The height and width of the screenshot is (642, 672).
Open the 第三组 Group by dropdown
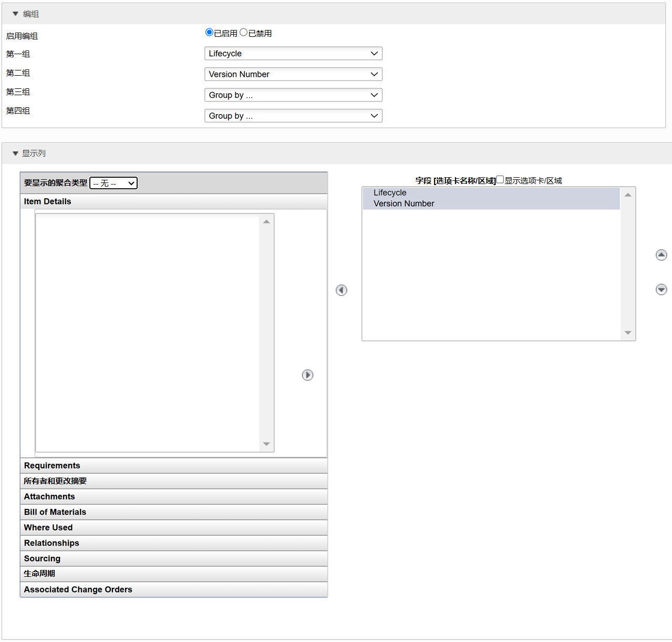tap(293, 95)
